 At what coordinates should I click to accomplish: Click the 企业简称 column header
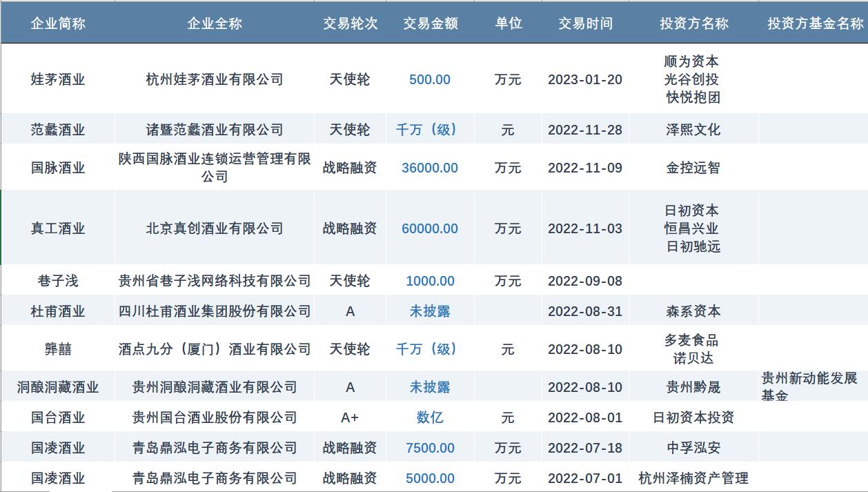click(x=58, y=23)
